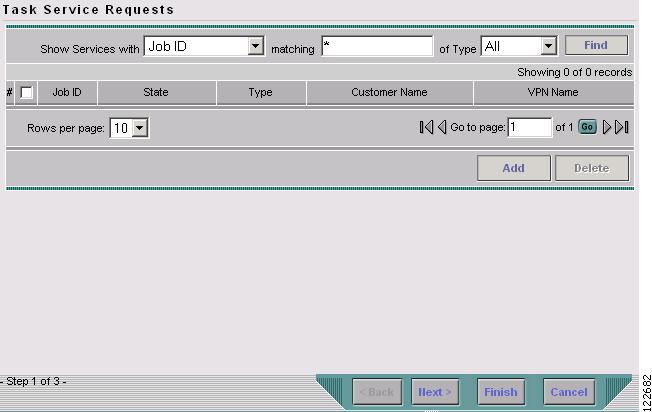Click the Next button
This screenshot has height=412, width=652.
435,392
